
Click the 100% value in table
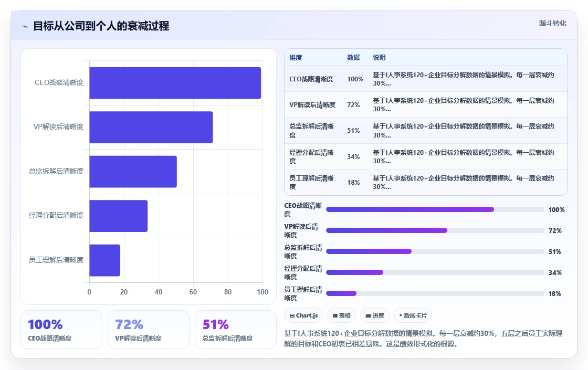[x=355, y=79]
